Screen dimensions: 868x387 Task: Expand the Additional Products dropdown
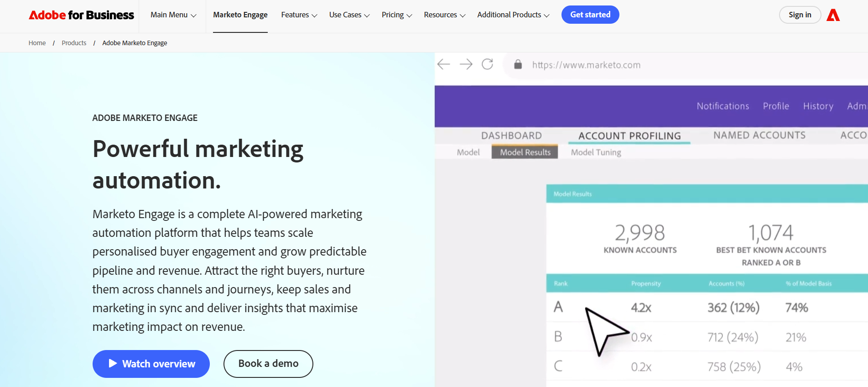(x=513, y=15)
